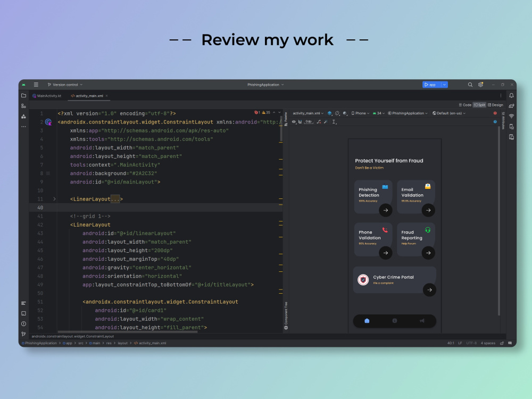Screen dimensions: 532x399
Task: Click the #2A2C32 color preview in the gutter
Action: tap(47, 173)
